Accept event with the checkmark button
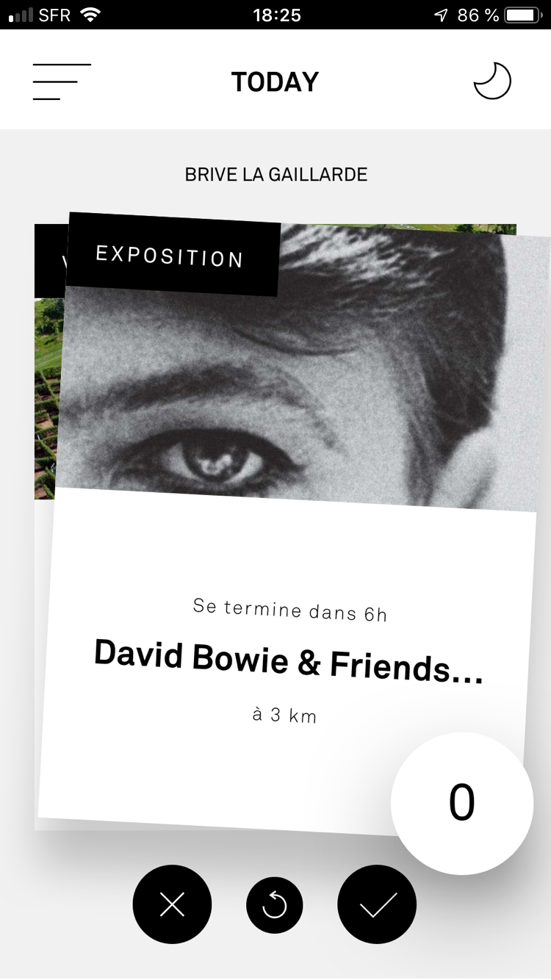 377,904
